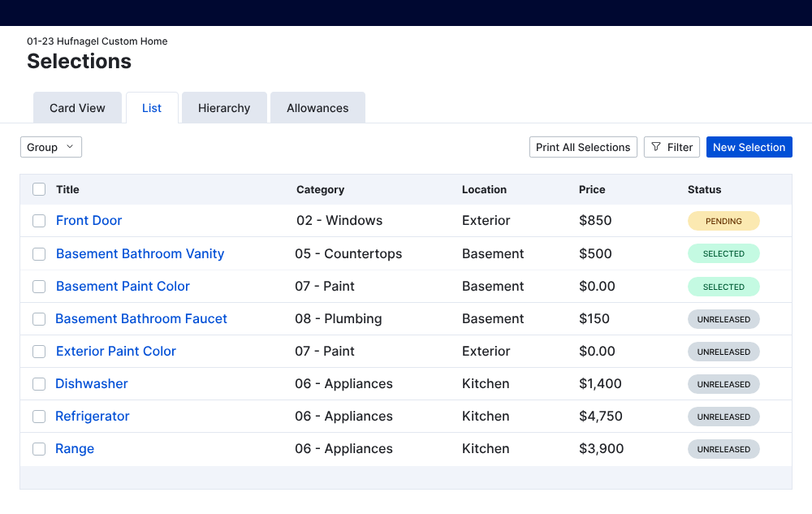Click the Price column header

click(592, 189)
